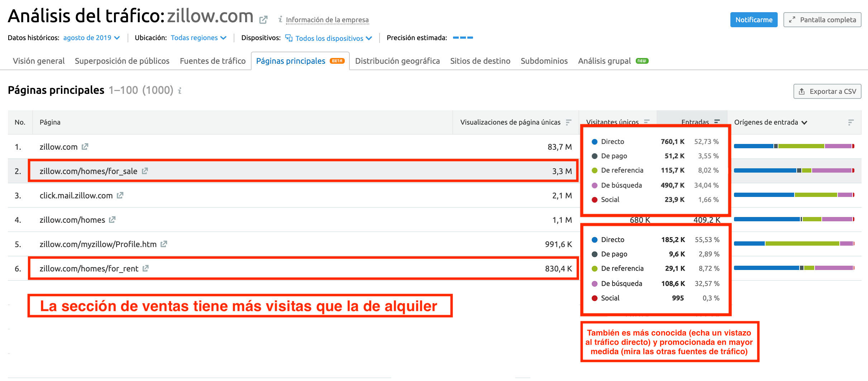Viewport: 868px width, 381px height.
Task: Click zillow.com/myzillow/Profile.htm page name
Action: click(x=98, y=244)
